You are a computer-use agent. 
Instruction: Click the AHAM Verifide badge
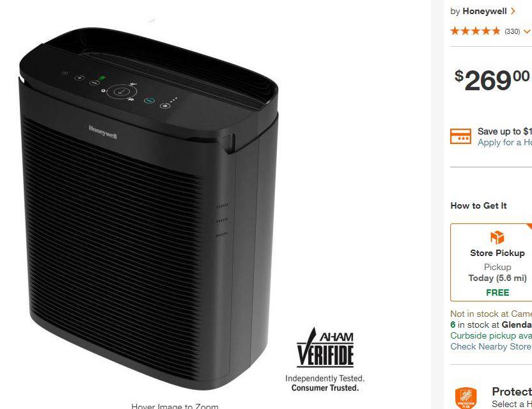click(325, 360)
